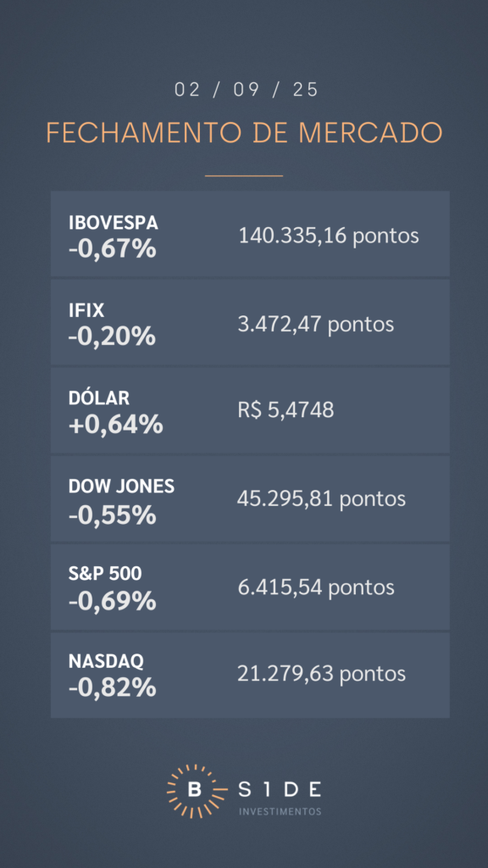Screen dimensions: 488x868
Task: Select the NASDAQ label
Action: coord(106,661)
